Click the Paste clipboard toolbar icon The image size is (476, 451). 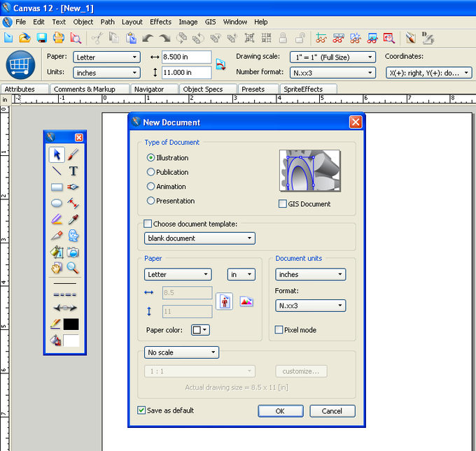coord(131,38)
